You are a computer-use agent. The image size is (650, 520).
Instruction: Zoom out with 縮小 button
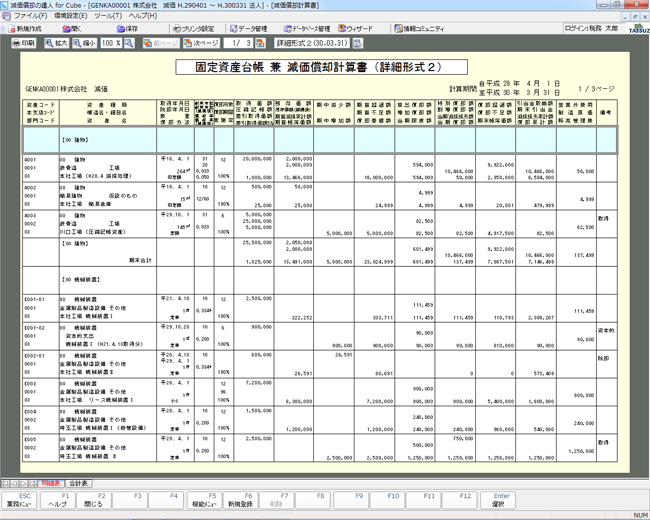click(x=85, y=43)
